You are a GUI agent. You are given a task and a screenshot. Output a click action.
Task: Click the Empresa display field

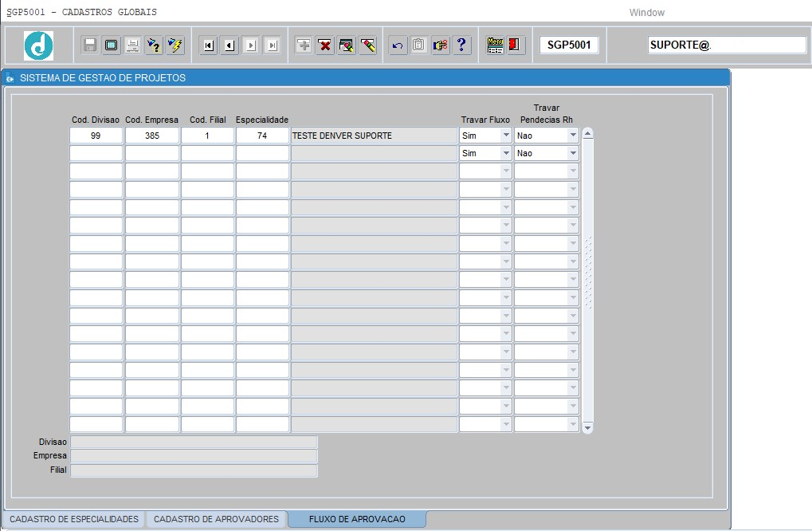(x=194, y=456)
